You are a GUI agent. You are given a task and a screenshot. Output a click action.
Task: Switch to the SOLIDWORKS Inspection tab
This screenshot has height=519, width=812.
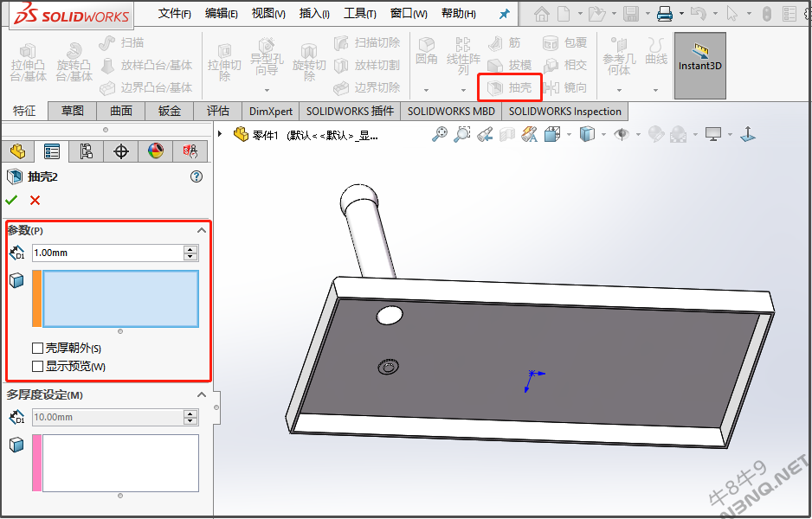click(565, 112)
